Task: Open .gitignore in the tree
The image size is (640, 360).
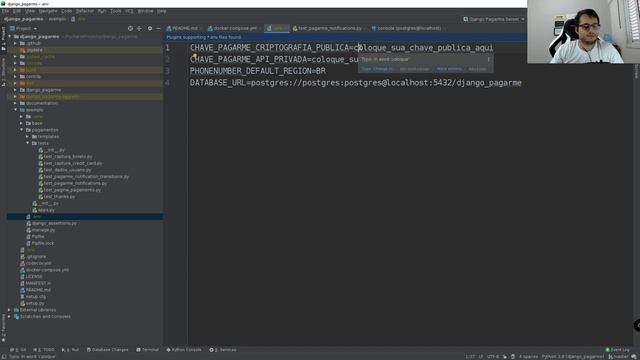Action: [36, 256]
